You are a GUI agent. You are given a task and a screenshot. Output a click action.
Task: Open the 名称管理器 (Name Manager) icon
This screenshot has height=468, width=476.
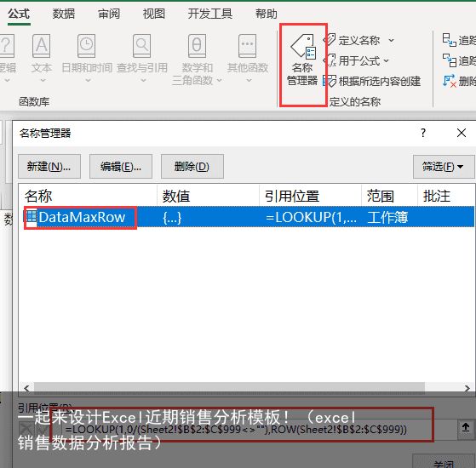tap(302, 60)
